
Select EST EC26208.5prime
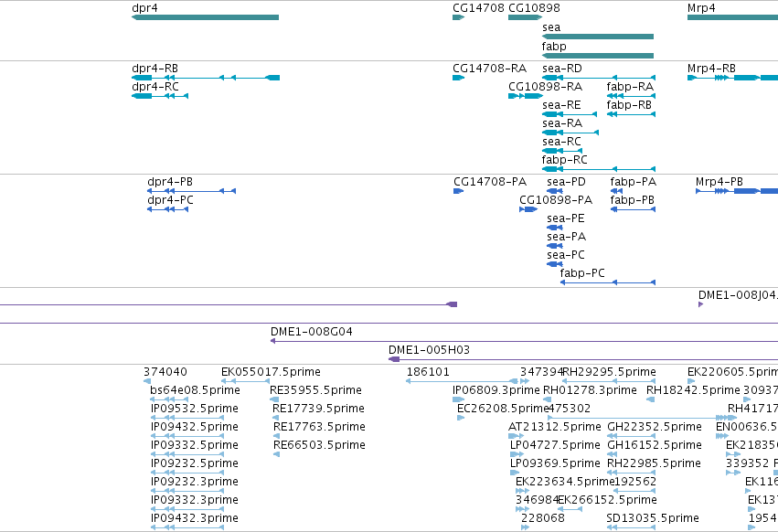coord(461,418)
